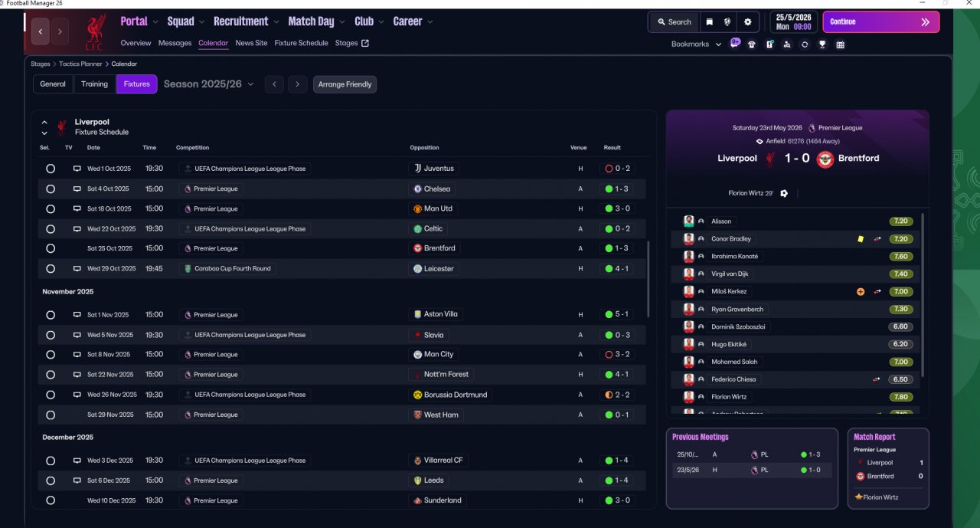This screenshot has height=528, width=980.
Task: Click the external link icon beside Stages
Action: 365,43
